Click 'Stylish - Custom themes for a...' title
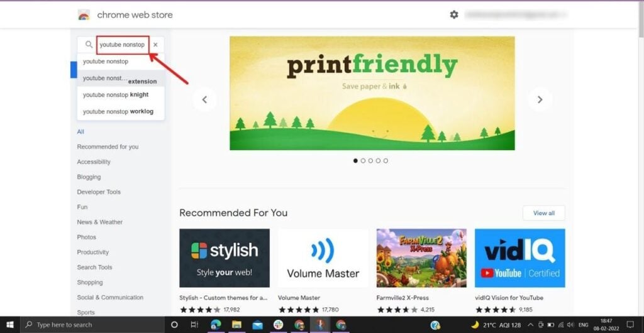The image size is (644, 333). coord(223,298)
